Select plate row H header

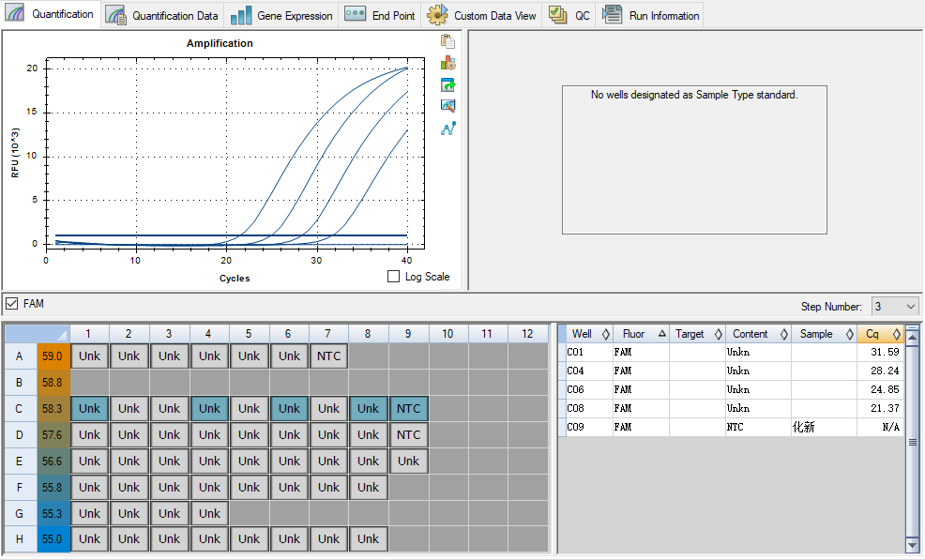tap(20, 538)
